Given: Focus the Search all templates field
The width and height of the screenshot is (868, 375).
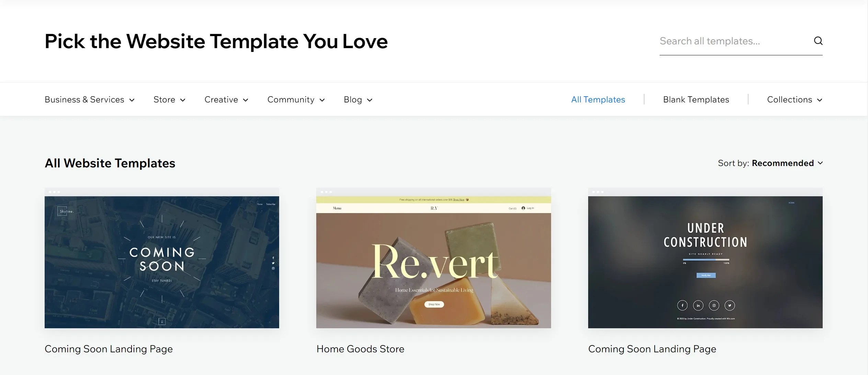Looking at the screenshot, I should 731,41.
